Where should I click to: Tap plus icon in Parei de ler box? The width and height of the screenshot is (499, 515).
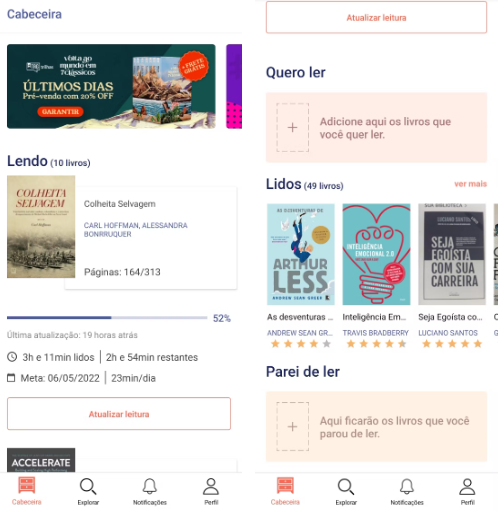(292, 426)
